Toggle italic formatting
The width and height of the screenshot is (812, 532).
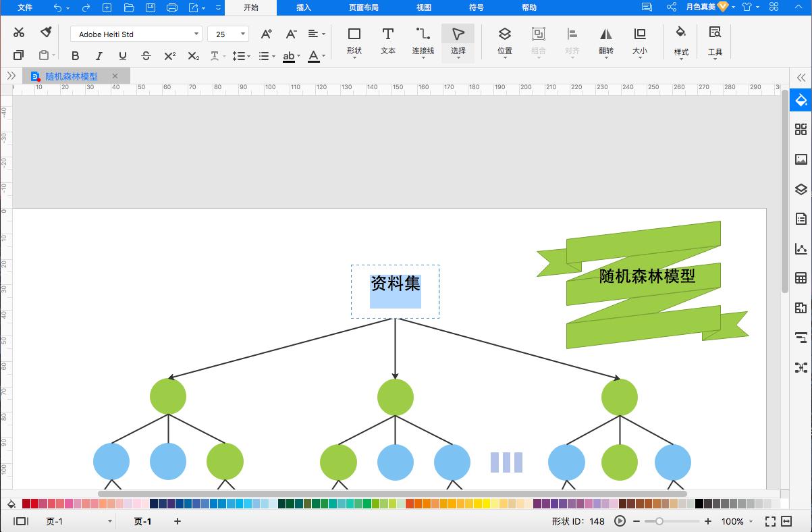pyautogui.click(x=99, y=56)
